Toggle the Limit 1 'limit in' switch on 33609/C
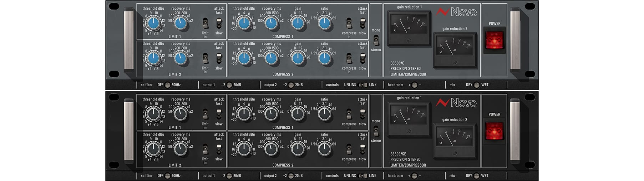This screenshot has width=644, height=181. click(x=205, y=24)
